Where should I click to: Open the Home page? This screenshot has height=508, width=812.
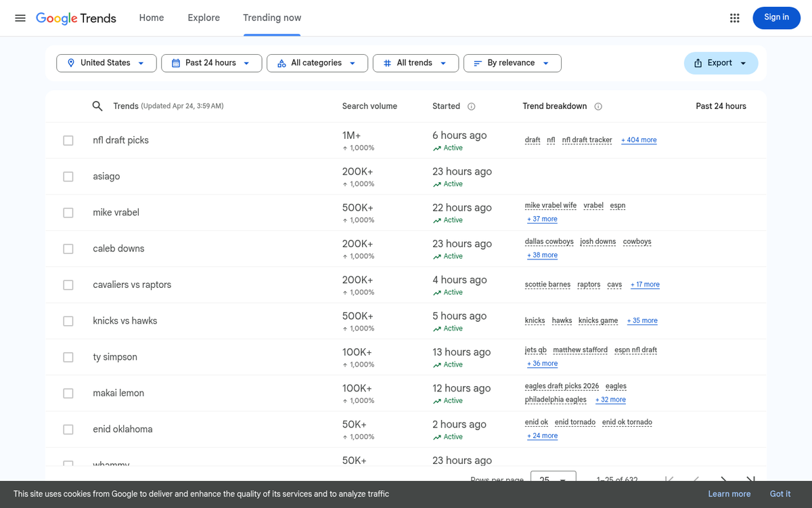151,18
